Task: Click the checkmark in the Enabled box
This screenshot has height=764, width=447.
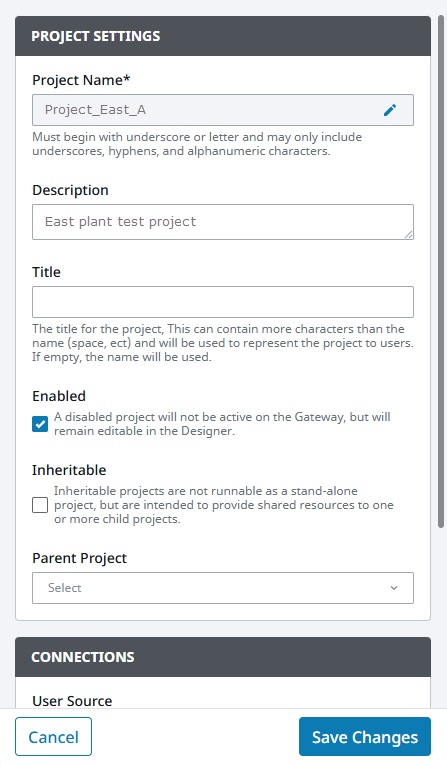Action: (x=40, y=424)
